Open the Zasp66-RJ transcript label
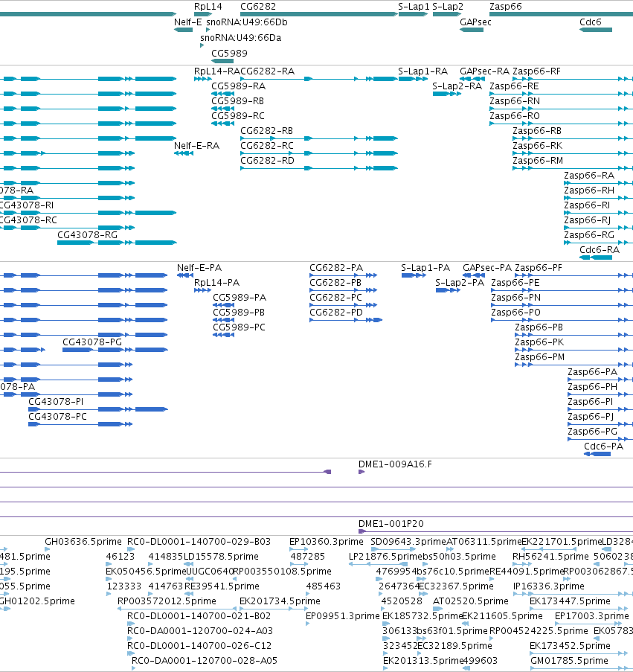The image size is (633, 672). [x=587, y=220]
